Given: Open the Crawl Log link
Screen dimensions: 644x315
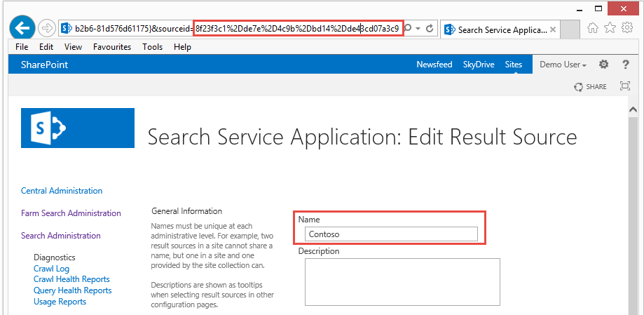Looking at the screenshot, I should pos(51,269).
